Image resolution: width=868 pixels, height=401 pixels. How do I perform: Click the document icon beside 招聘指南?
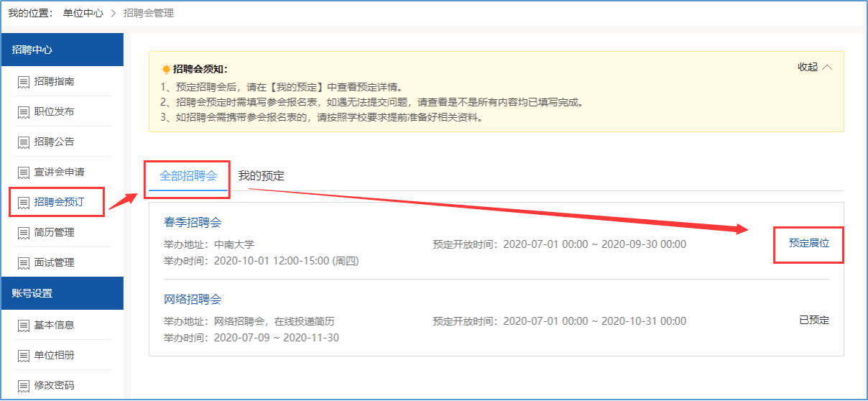click(x=24, y=82)
